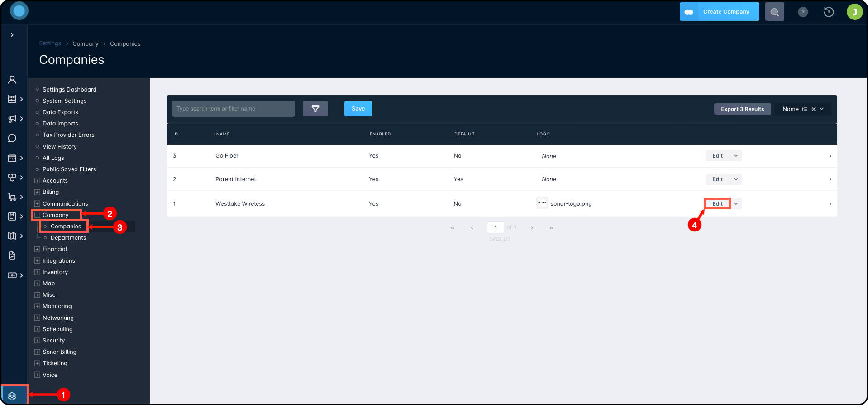The width and height of the screenshot is (868, 405).
Task: Expand the Parent Internet row chevron
Action: (830, 179)
